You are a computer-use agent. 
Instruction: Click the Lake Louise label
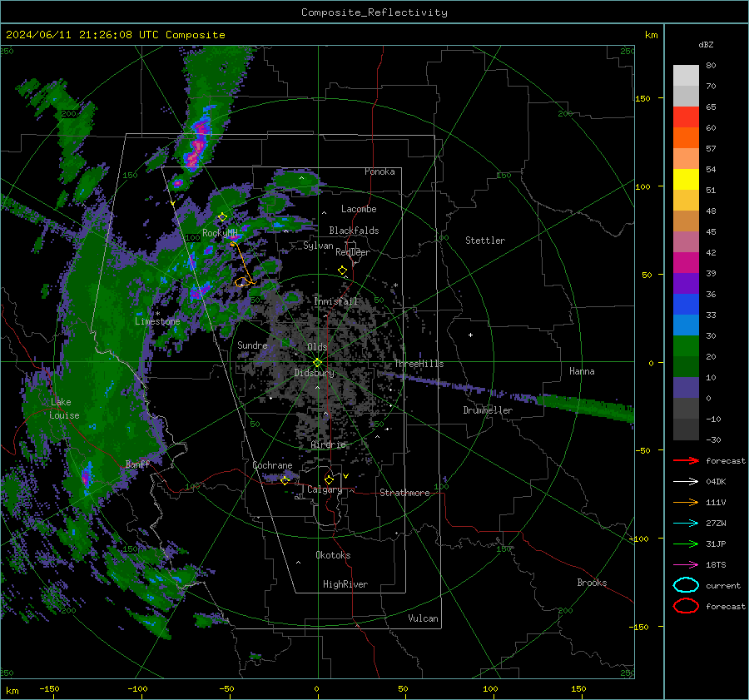tap(64, 409)
